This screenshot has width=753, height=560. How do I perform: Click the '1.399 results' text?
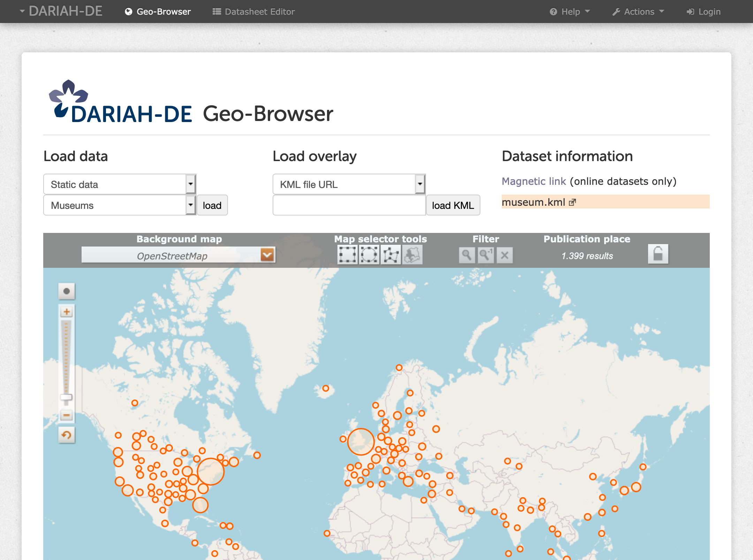pos(587,256)
